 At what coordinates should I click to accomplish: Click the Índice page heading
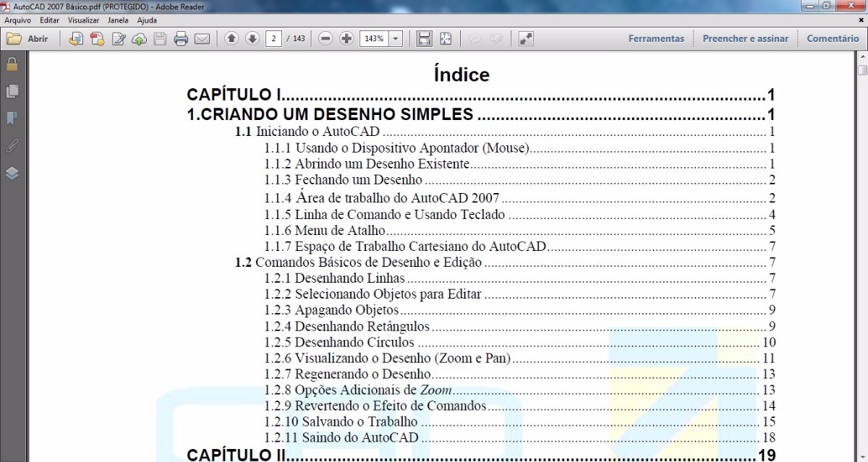point(461,74)
